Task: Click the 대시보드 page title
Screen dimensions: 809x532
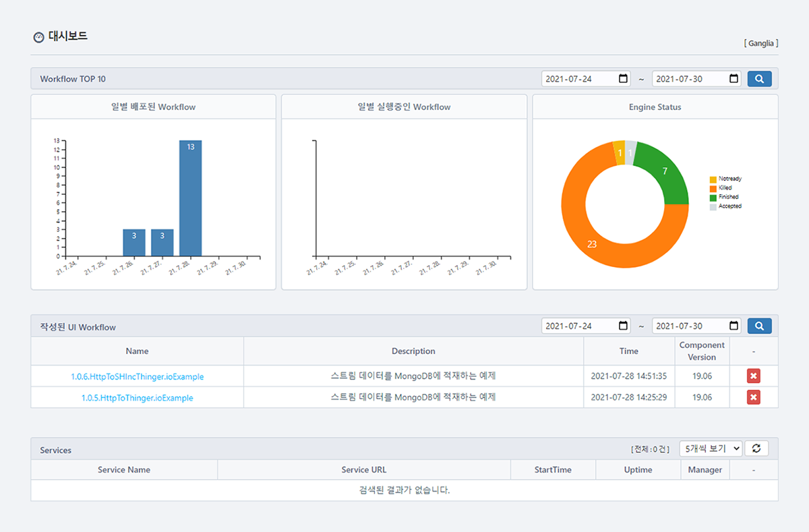Action: point(68,36)
